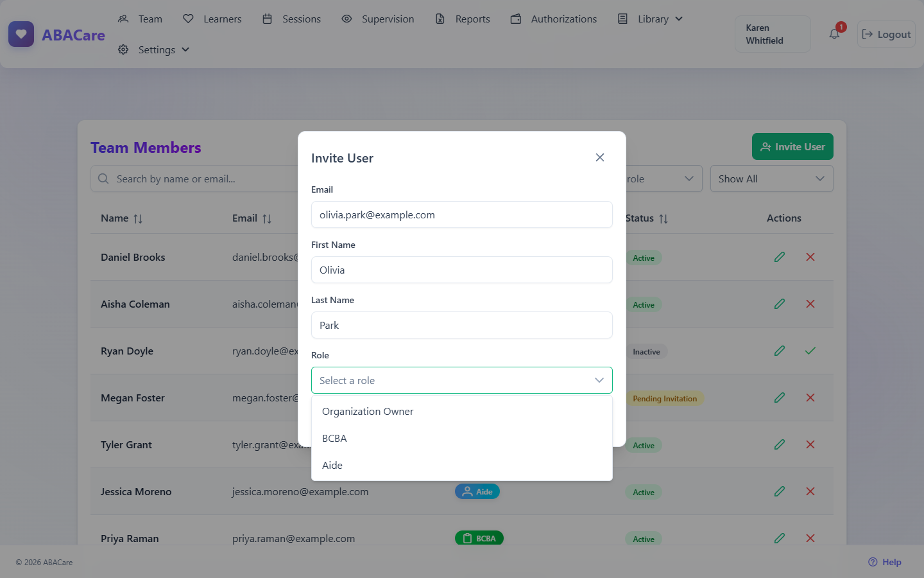Click the First Name field containing Olivia
The image size is (924, 578).
tap(462, 270)
